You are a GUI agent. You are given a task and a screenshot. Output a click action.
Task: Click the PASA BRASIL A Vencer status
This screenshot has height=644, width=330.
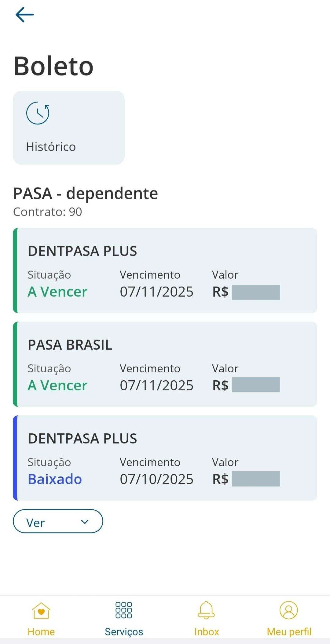click(x=57, y=385)
